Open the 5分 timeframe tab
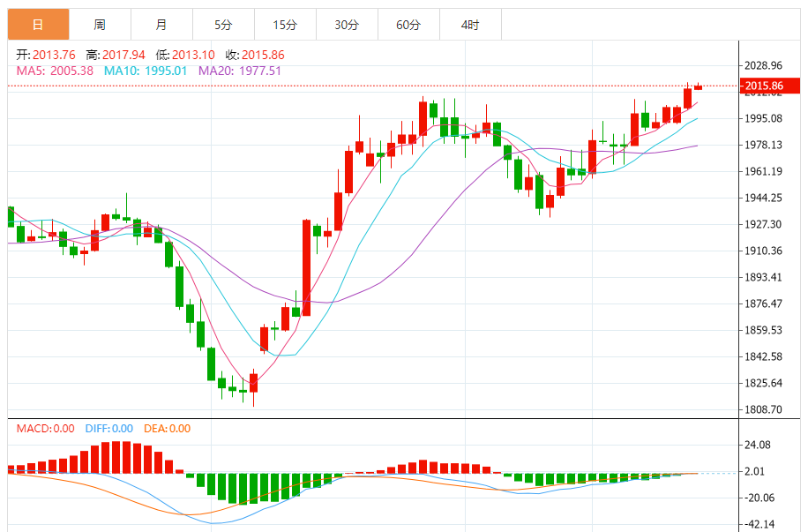 pos(224,24)
